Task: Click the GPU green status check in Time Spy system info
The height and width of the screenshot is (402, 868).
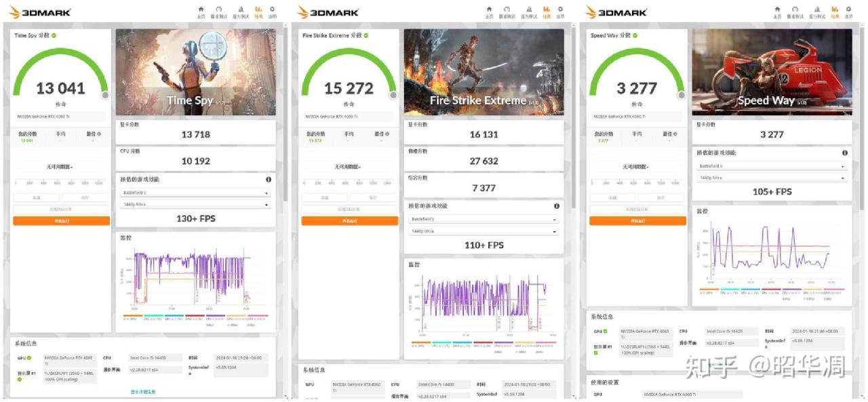Action: click(29, 357)
